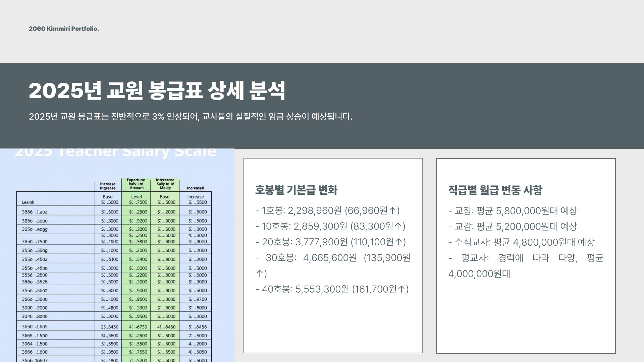Click the Intercrcee Sally to Id Moury column header
Screen dimensions: 644x362
pos(165,184)
